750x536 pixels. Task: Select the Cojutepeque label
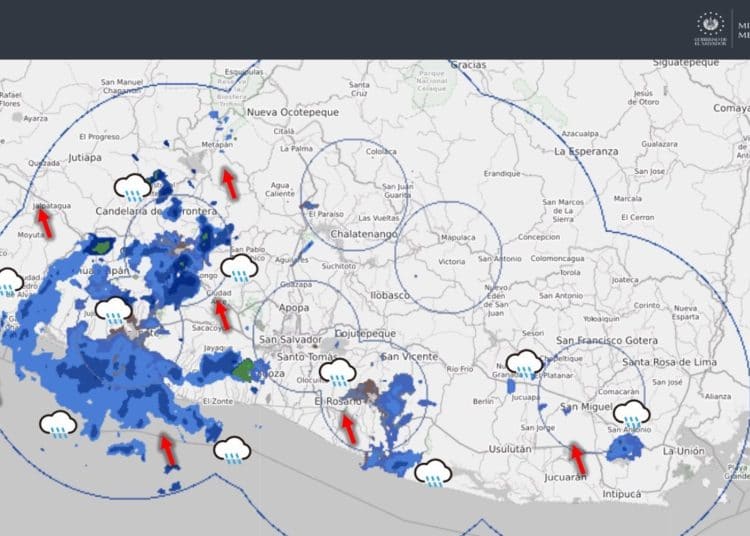point(365,333)
